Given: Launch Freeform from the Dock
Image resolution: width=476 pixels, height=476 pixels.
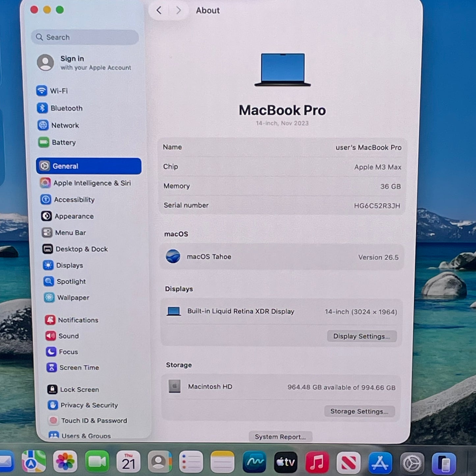Looking at the screenshot, I should pos(254,462).
